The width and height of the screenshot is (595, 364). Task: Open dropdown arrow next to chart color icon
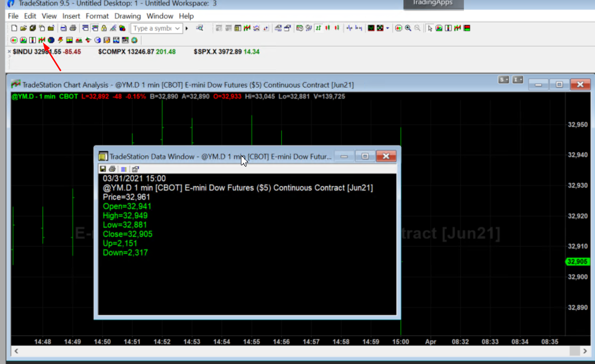387,29
